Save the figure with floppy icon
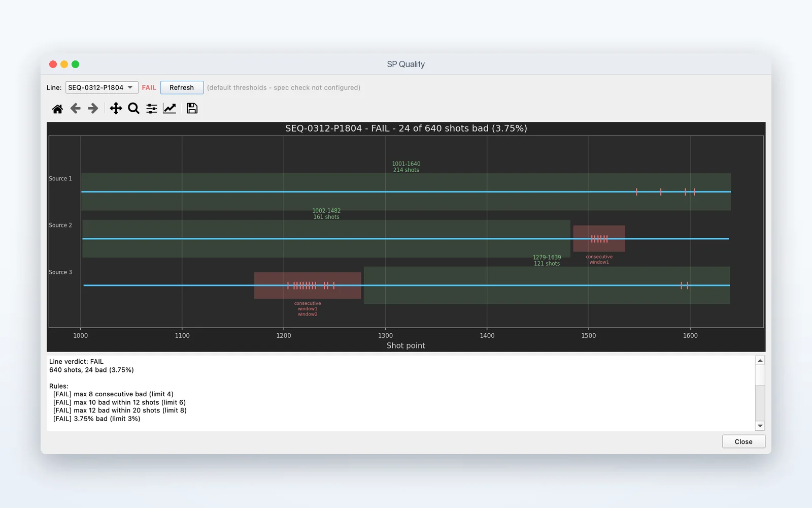This screenshot has height=508, width=812. tap(192, 108)
